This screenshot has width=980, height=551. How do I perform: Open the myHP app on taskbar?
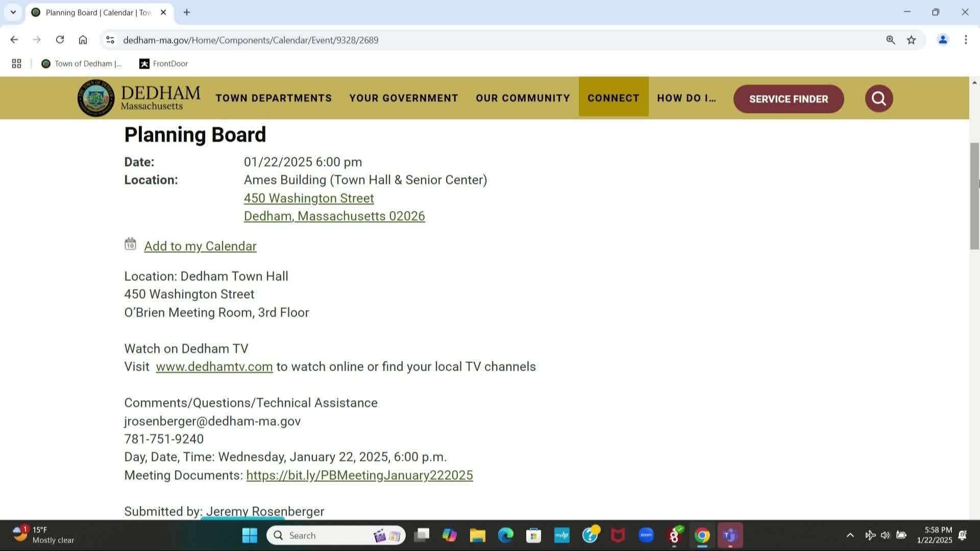coord(562,535)
